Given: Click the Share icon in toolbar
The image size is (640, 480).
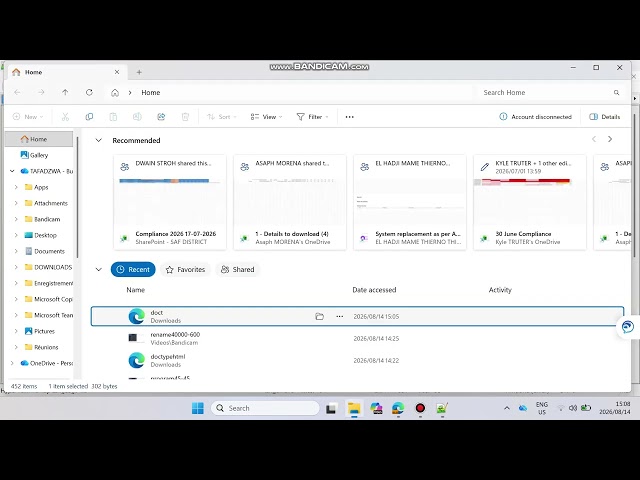Looking at the screenshot, I should coord(161,117).
